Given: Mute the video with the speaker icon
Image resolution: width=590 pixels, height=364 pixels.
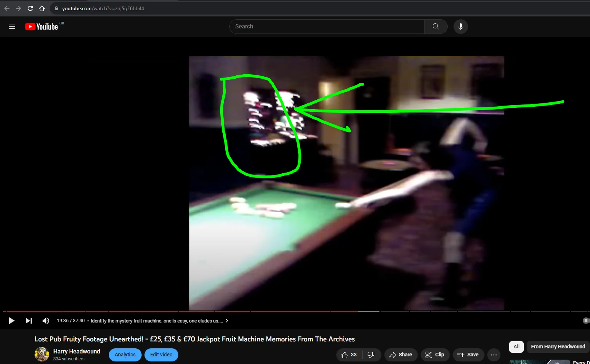Looking at the screenshot, I should pos(45,321).
